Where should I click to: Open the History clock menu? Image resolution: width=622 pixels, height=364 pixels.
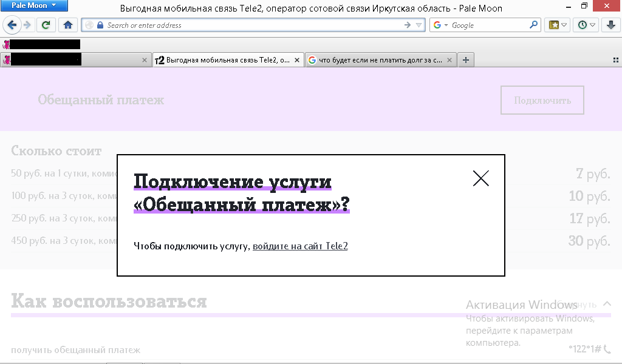tap(586, 25)
